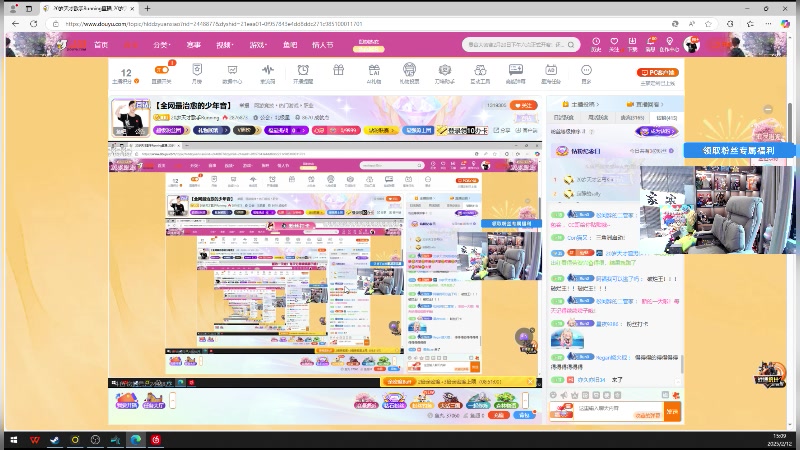Click the blue 背包 backpack button
800x450 pixels.
pos(524,415)
